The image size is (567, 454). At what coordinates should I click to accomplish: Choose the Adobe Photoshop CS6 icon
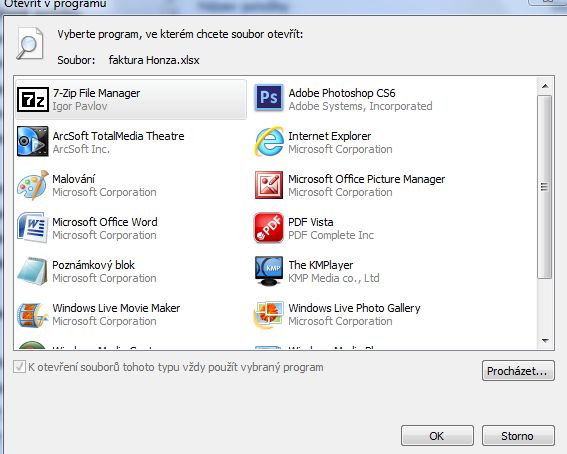(x=269, y=98)
